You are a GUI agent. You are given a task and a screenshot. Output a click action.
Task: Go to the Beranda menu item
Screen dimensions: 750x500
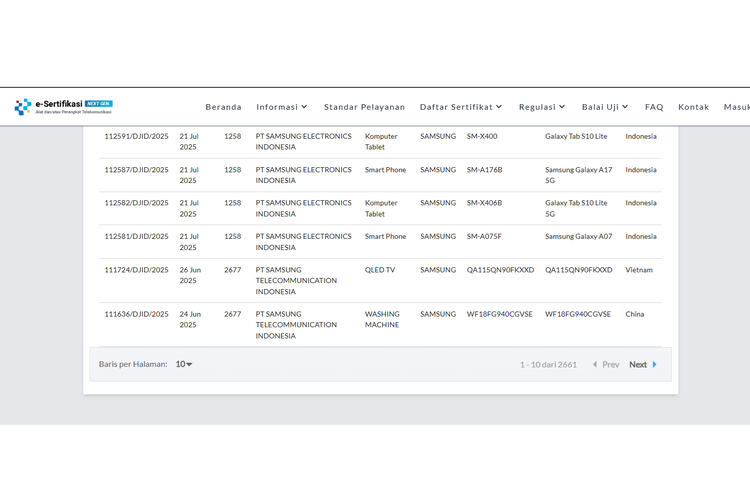pyautogui.click(x=223, y=107)
